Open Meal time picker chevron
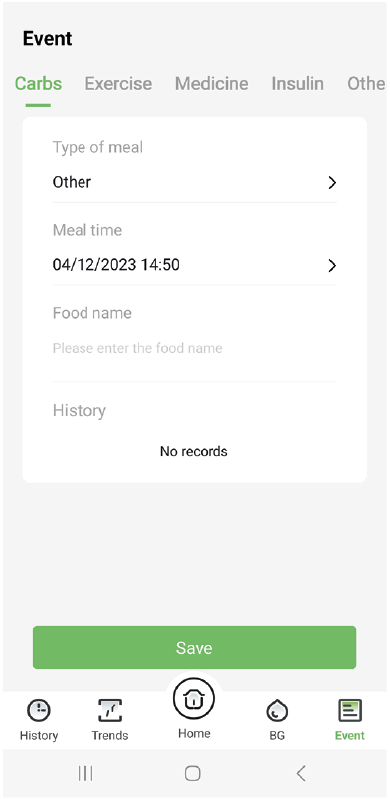 tap(332, 265)
